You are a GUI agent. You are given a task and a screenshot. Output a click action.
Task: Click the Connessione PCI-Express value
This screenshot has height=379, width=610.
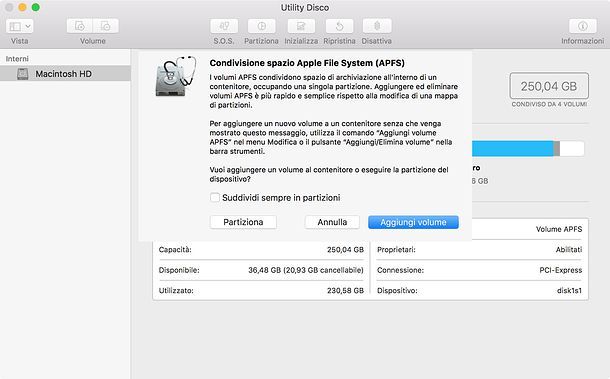561,270
